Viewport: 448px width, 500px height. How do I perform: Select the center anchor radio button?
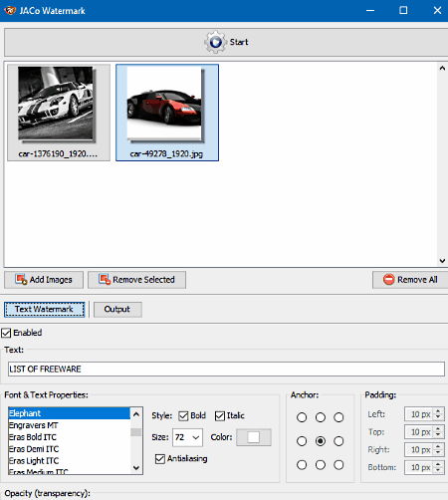321,441
